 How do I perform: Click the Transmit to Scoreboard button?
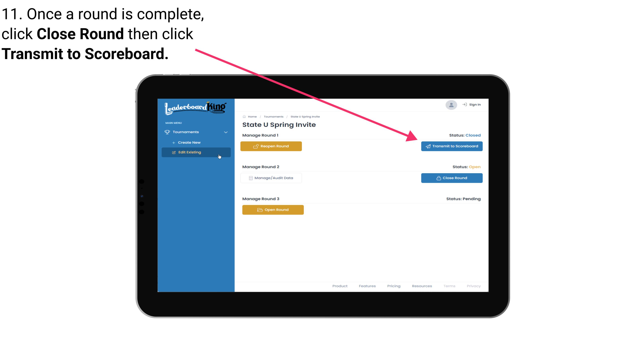[x=451, y=146]
